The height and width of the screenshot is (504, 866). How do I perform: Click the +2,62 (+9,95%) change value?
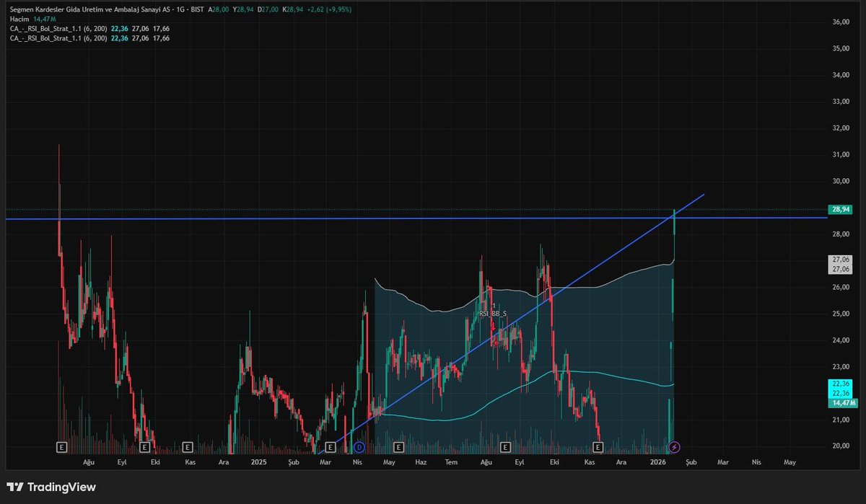(x=329, y=10)
